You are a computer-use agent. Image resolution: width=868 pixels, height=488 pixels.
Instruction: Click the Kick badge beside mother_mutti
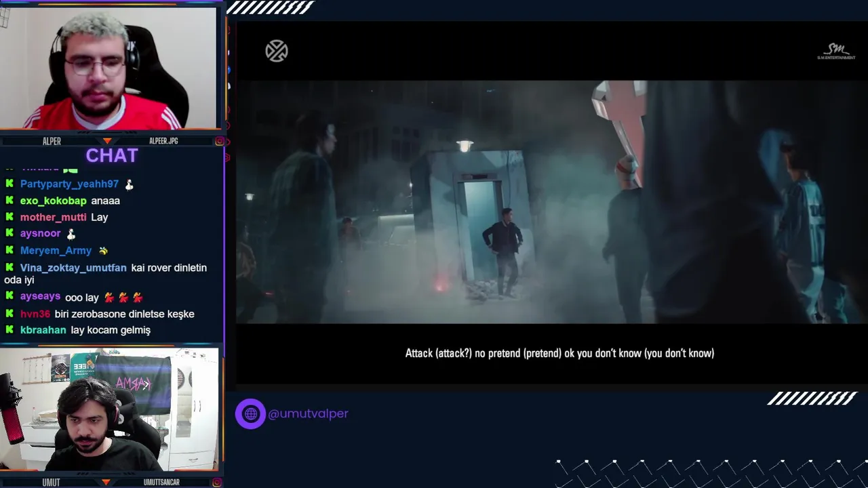pyautogui.click(x=9, y=217)
